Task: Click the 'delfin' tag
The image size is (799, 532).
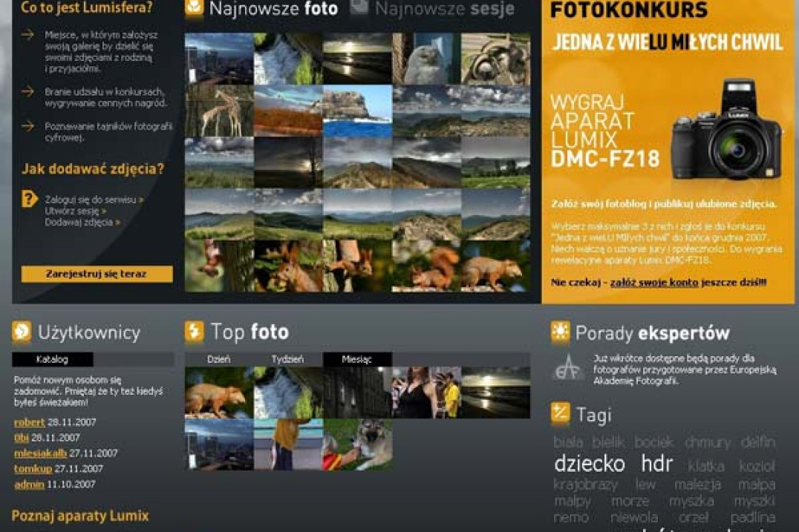Action: (758, 442)
